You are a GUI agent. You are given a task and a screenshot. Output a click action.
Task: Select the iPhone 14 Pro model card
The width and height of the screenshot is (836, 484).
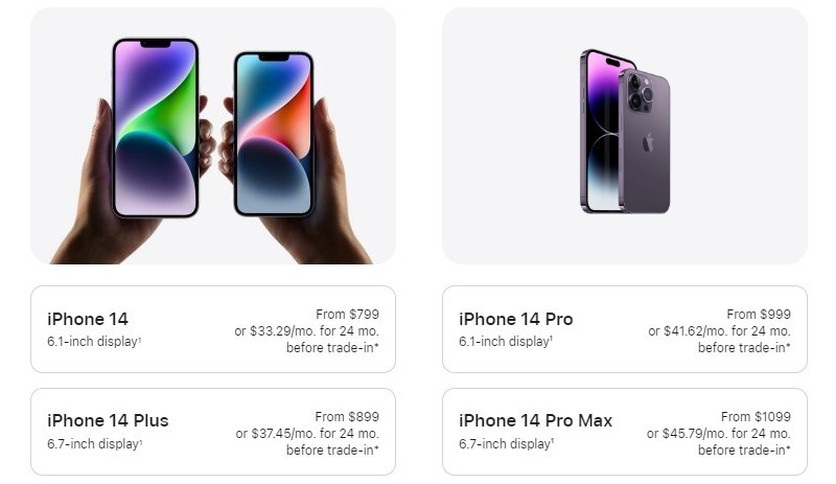tap(624, 329)
